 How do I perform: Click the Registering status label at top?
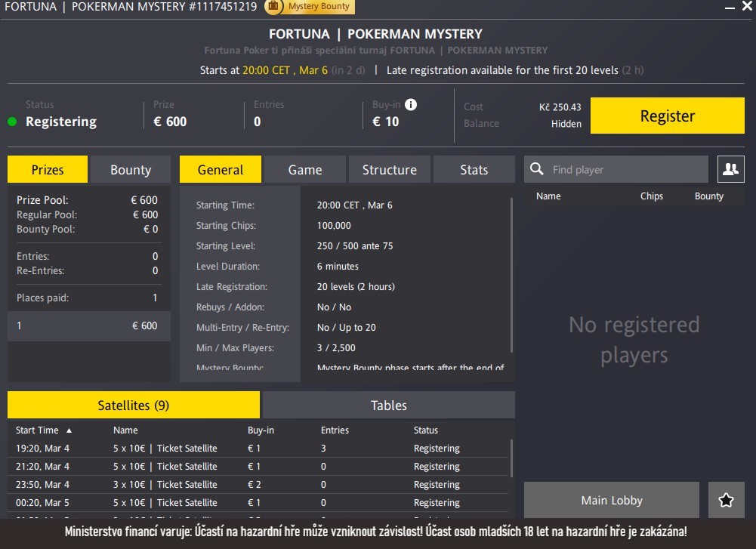60,122
